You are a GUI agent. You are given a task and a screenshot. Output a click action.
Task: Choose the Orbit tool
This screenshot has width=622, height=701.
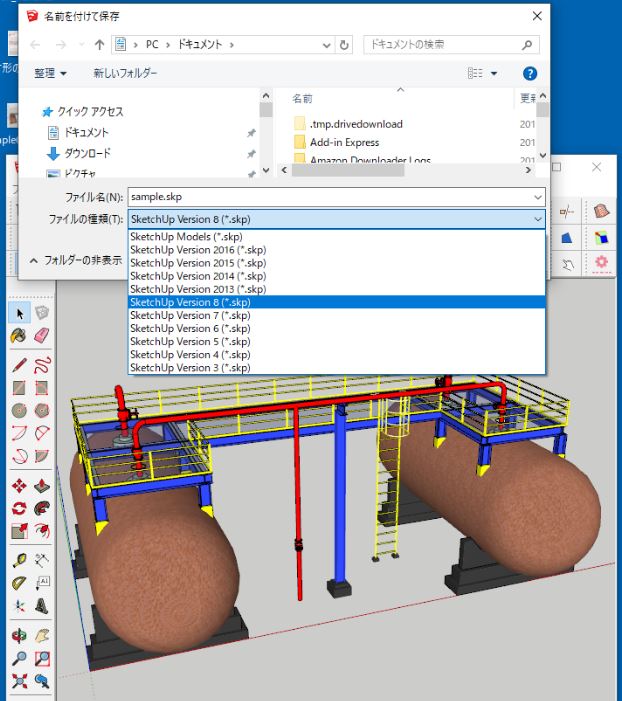19,635
